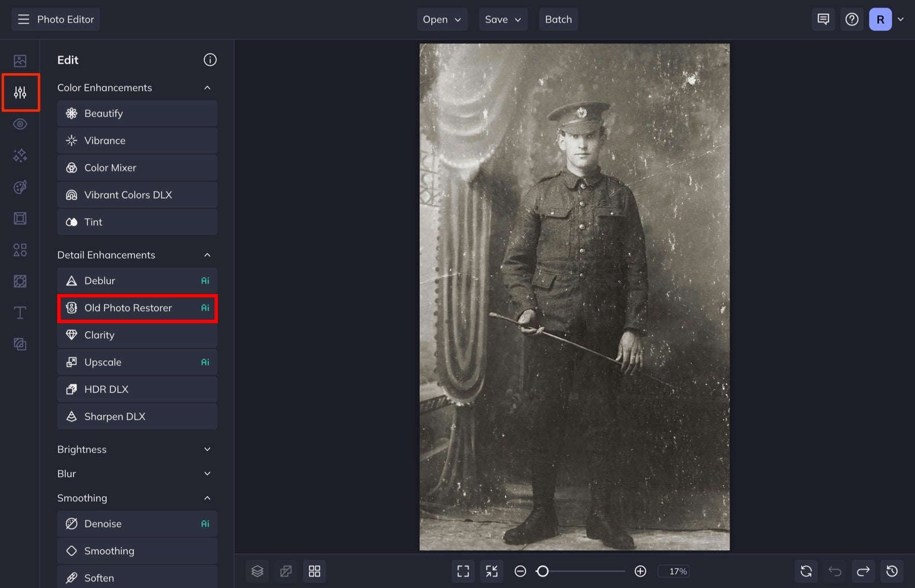
Task: Open the Frames tool in the sidebar
Action: coord(21,218)
